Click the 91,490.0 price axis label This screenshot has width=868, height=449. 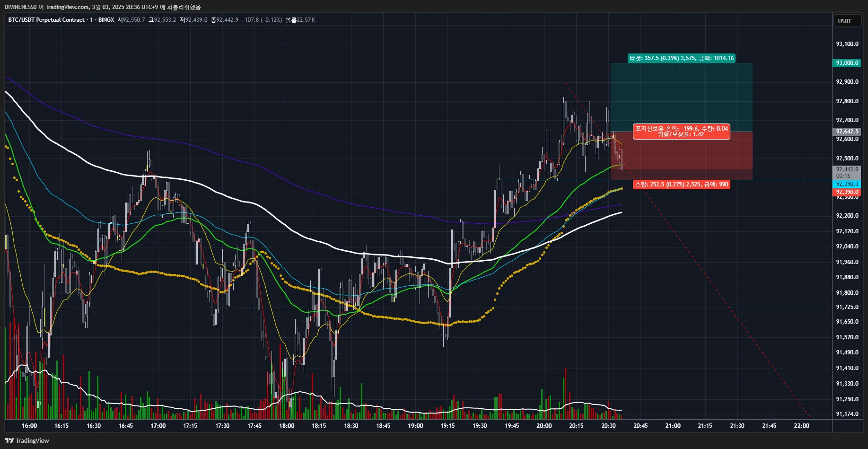coord(847,352)
